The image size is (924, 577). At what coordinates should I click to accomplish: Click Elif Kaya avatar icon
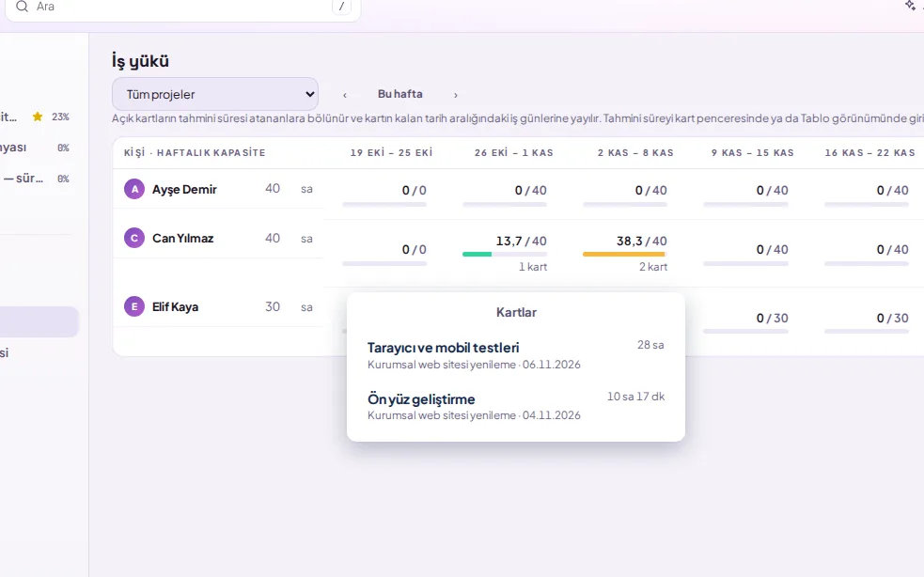click(134, 306)
